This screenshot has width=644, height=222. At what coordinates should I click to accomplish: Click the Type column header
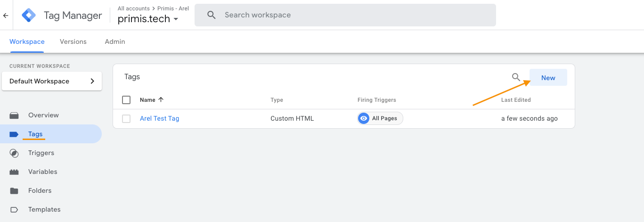coord(277,100)
